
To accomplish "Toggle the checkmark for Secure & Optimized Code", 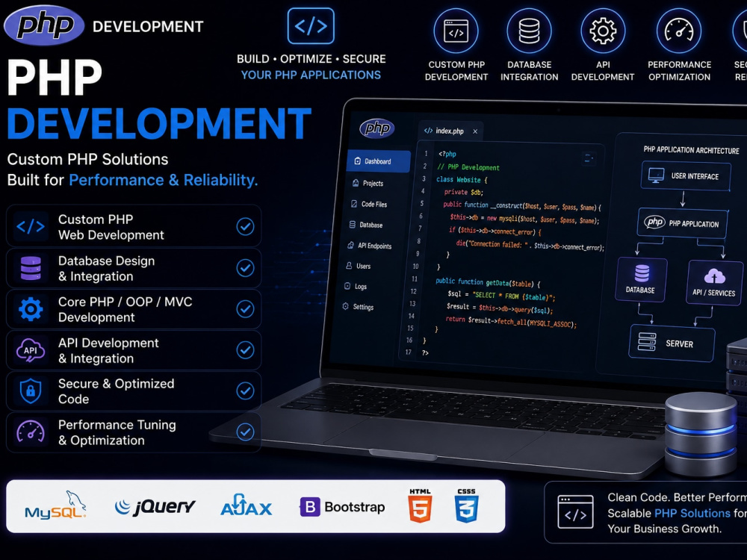I will coord(245,391).
